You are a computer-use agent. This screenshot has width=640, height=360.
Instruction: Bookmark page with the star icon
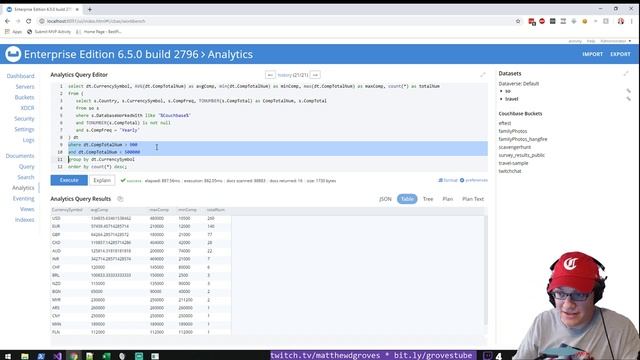518,21
